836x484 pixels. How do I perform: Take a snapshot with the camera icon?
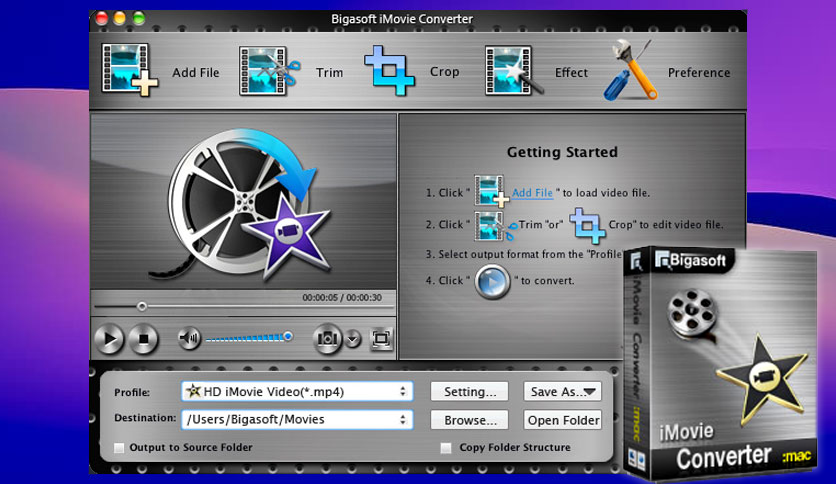(327, 338)
